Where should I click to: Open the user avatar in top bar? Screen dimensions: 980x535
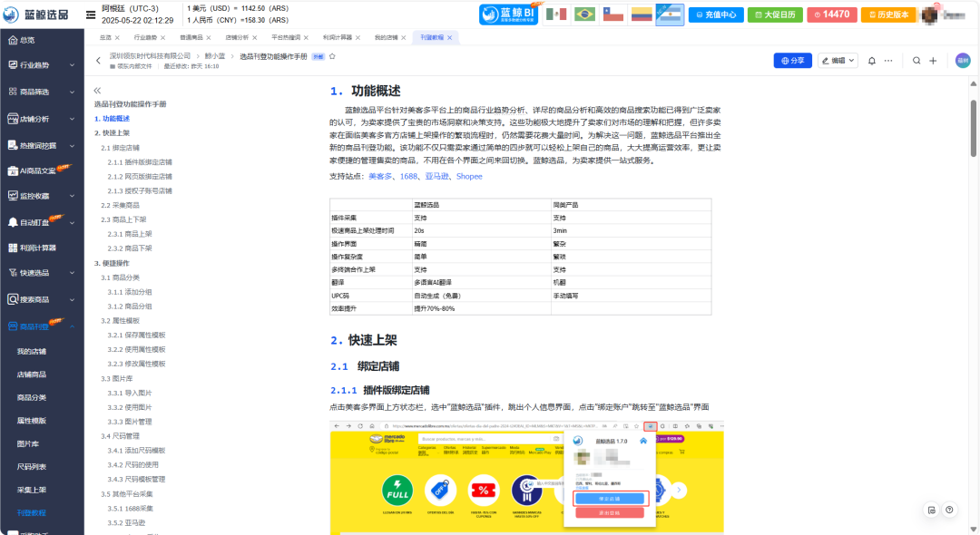(929, 15)
